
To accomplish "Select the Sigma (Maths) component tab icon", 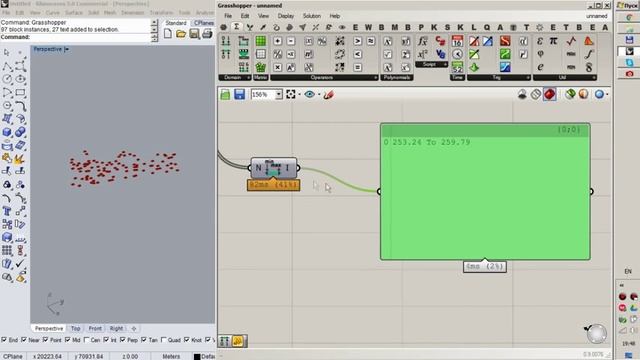I will [x=236, y=27].
